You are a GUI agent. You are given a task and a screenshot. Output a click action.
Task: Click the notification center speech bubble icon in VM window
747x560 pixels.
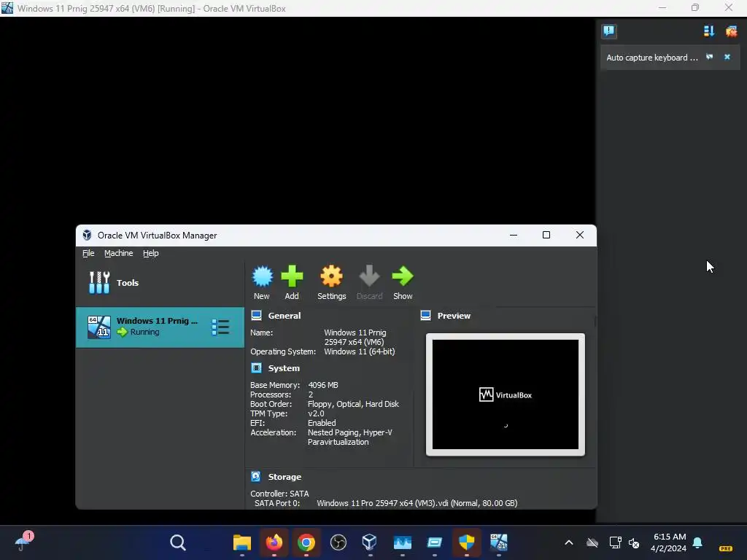tap(609, 31)
